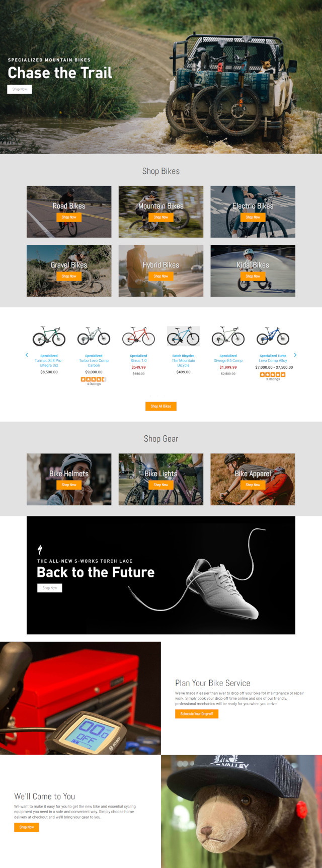Click Shop Now under We'll Come to You
This screenshot has height=868, width=322.
coord(27,827)
